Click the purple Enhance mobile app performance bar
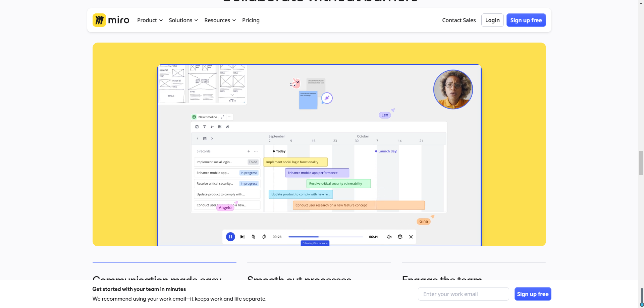 [x=317, y=173]
